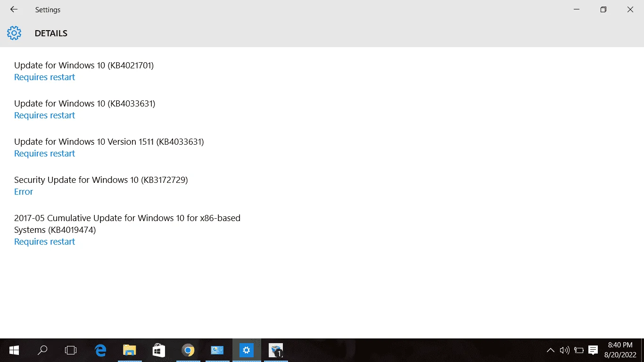Select text Update for Windows 10 (KB4021701)

84,66
